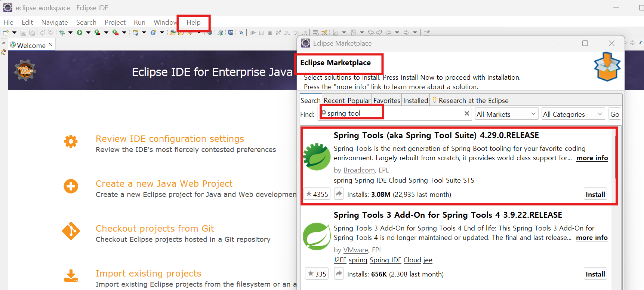Favorite Spring Tools with 4355 stars
644x290 pixels.
click(317, 194)
